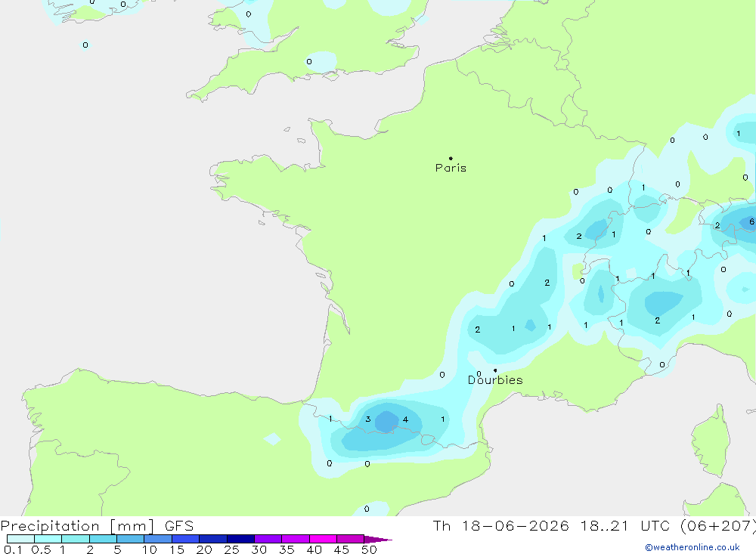
Task: Click the purple arrow tip above 50 on legend
Action: [x=378, y=540]
